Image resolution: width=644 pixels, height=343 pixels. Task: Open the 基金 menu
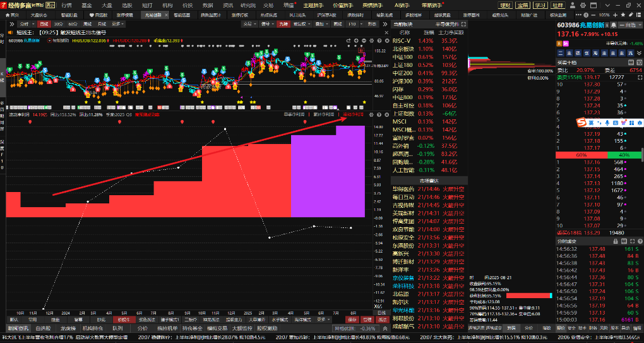pos(86,5)
